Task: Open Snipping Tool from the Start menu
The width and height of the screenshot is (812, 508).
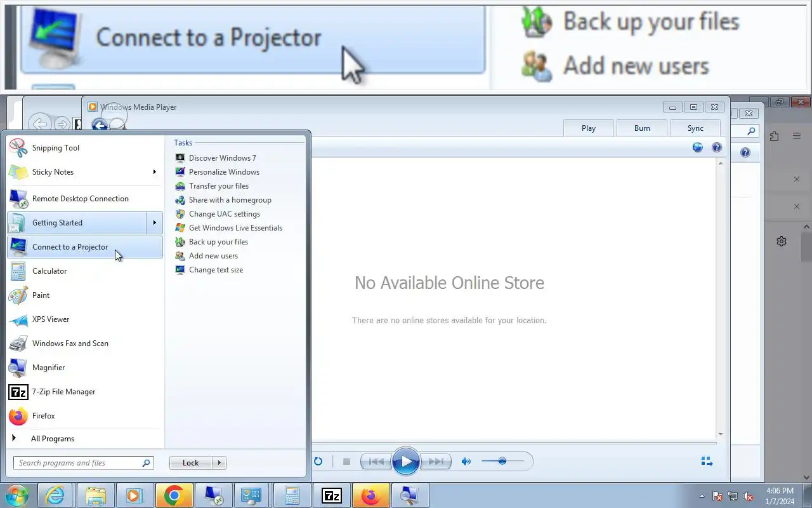Action: pos(85,148)
